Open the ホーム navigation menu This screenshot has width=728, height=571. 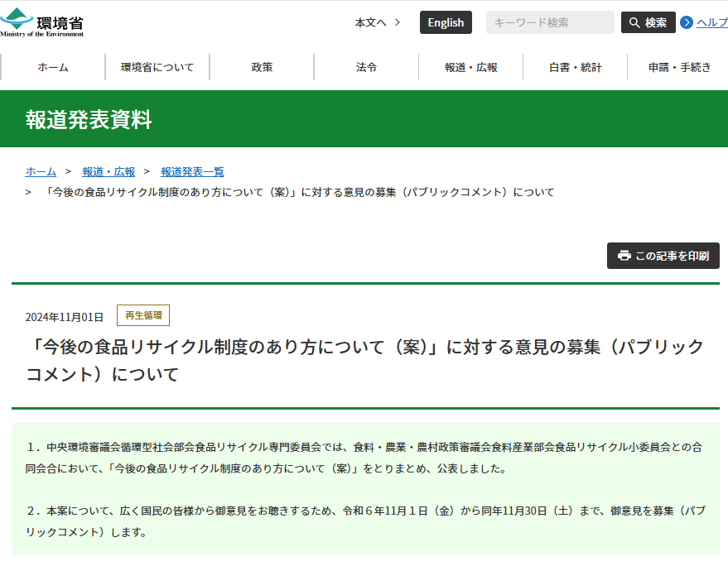(x=51, y=66)
